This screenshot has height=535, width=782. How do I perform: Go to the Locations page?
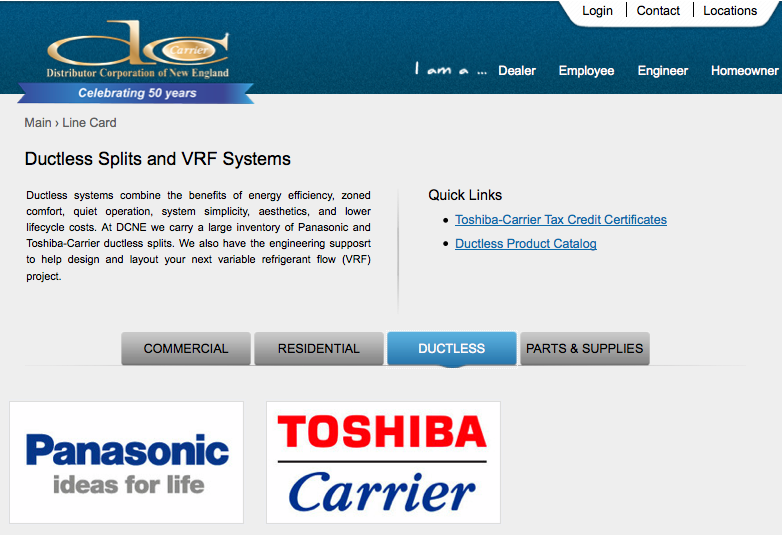click(x=730, y=10)
